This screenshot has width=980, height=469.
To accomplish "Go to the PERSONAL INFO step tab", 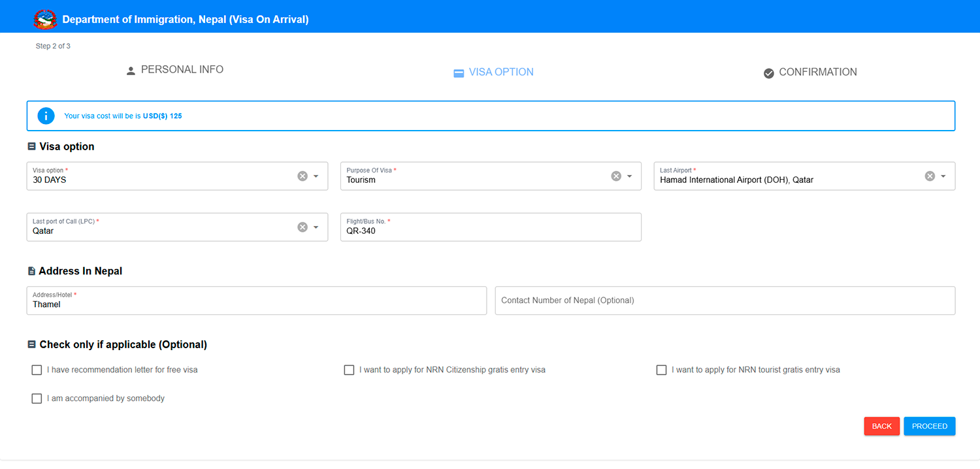I will click(182, 70).
